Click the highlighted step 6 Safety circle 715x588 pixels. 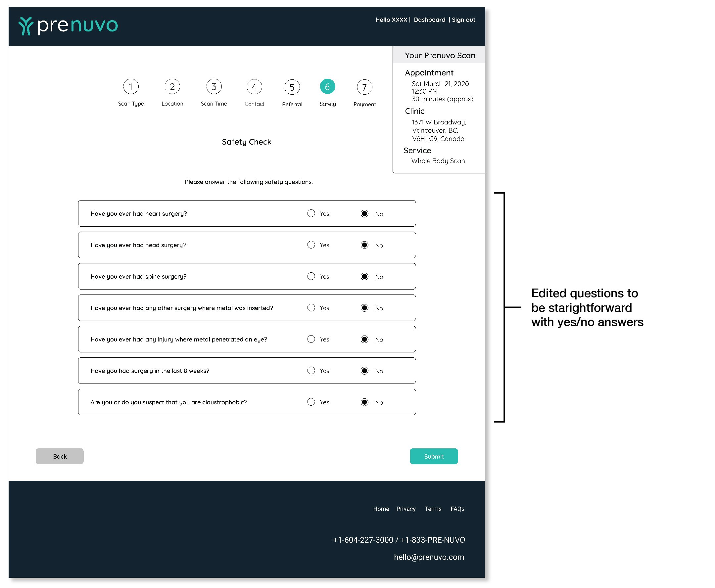pos(327,87)
